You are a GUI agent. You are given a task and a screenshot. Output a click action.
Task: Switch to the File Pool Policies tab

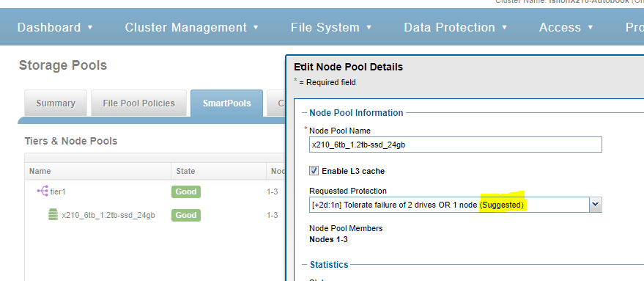pyautogui.click(x=138, y=103)
